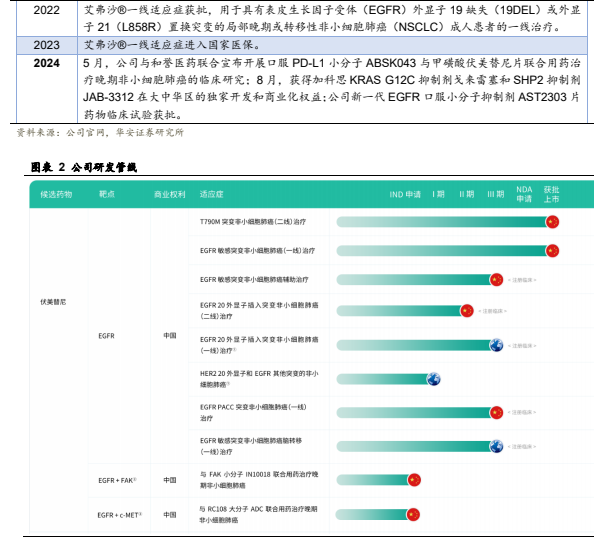Select the III 期 stage header

point(496,194)
